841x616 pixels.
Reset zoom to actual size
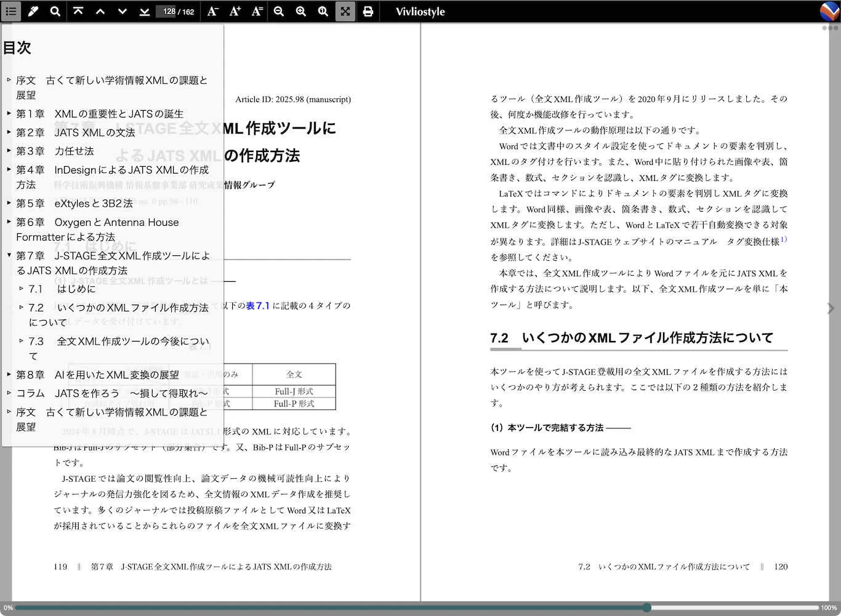point(323,11)
